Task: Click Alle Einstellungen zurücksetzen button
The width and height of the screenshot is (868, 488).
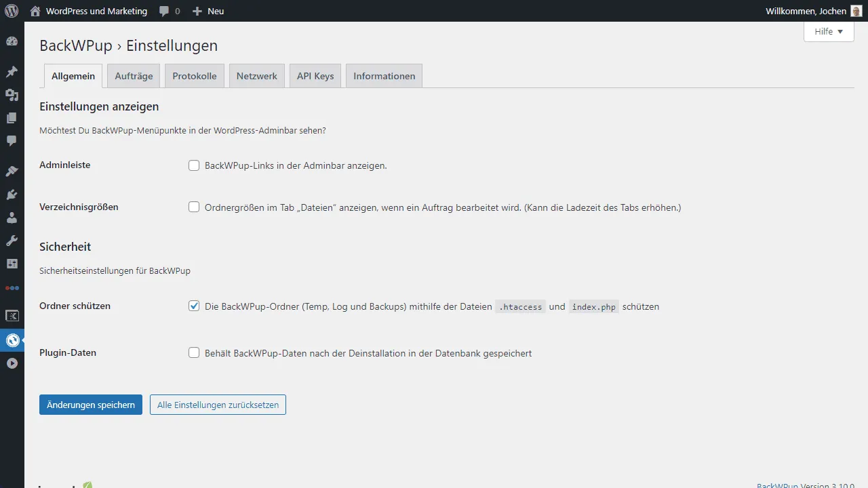Action: (x=218, y=405)
